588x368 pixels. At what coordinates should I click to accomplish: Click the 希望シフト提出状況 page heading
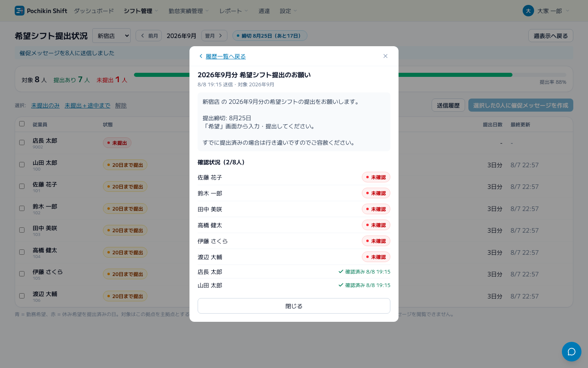51,36
